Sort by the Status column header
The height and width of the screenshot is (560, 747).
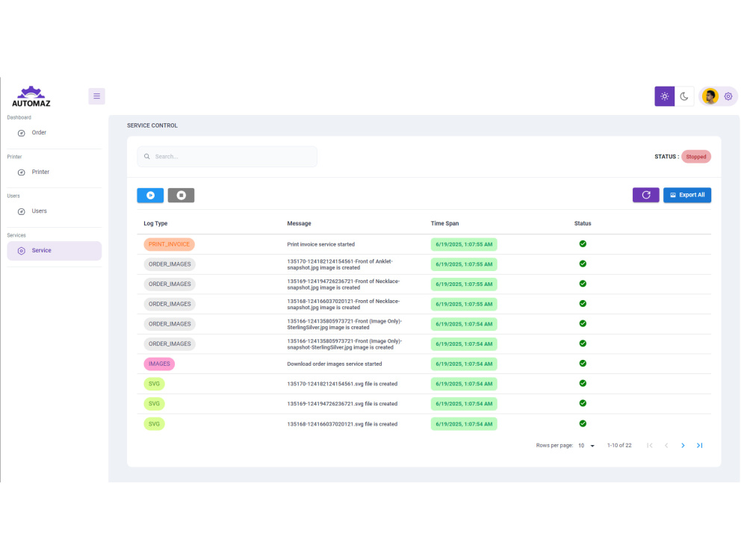[583, 223]
